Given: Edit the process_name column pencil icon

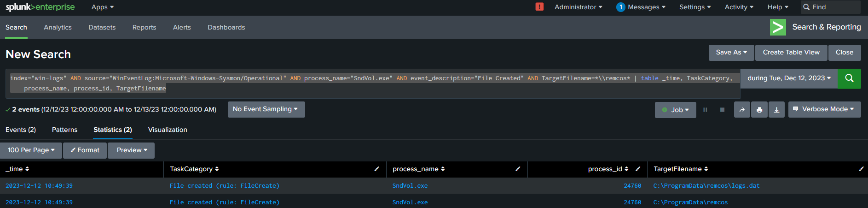Looking at the screenshot, I should click(x=518, y=169).
